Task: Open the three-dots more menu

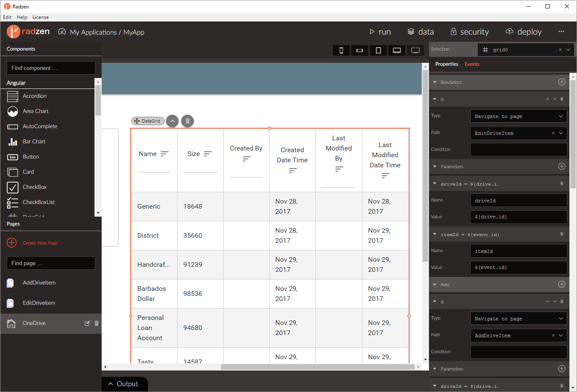Action: tap(561, 32)
